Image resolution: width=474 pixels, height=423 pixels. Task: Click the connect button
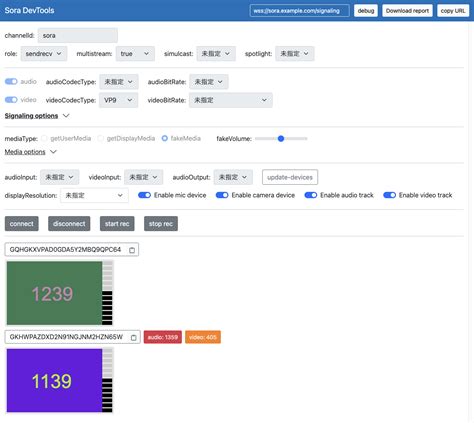(x=22, y=224)
